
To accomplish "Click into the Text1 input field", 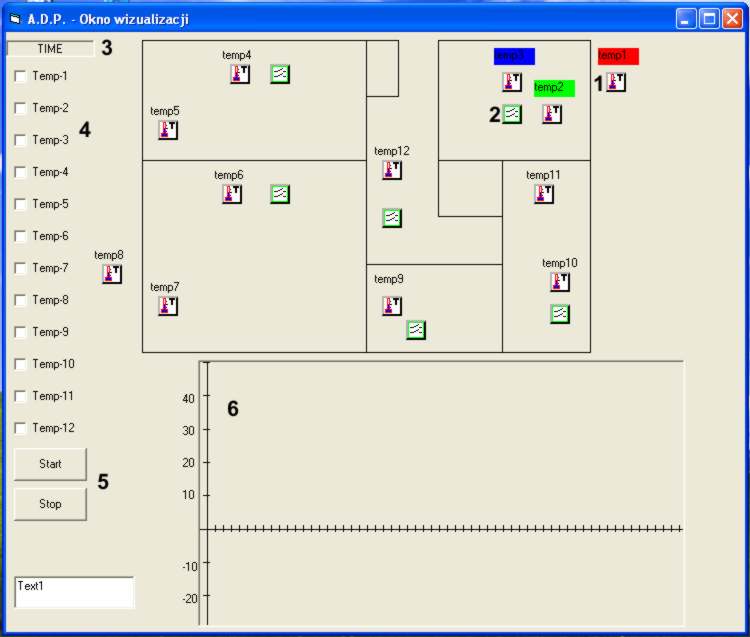I will [x=74, y=592].
